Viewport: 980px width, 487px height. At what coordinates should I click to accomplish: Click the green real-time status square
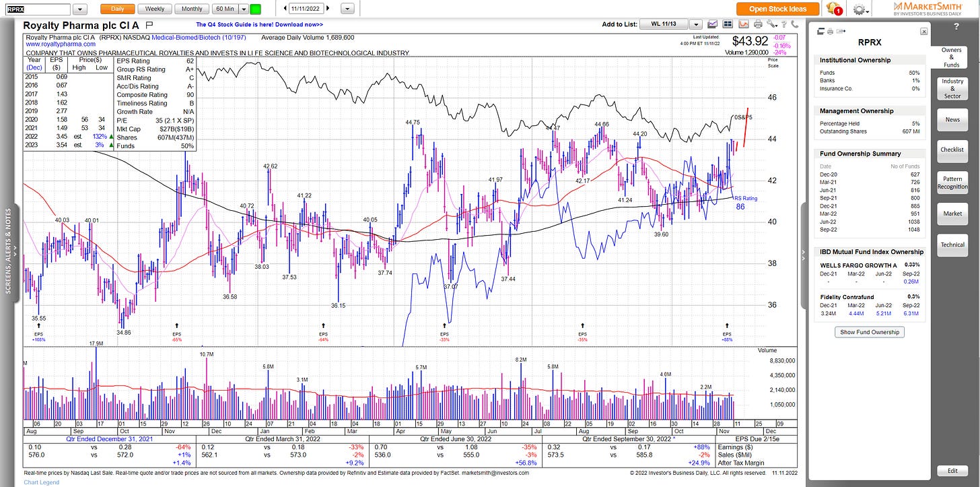[x=255, y=9]
